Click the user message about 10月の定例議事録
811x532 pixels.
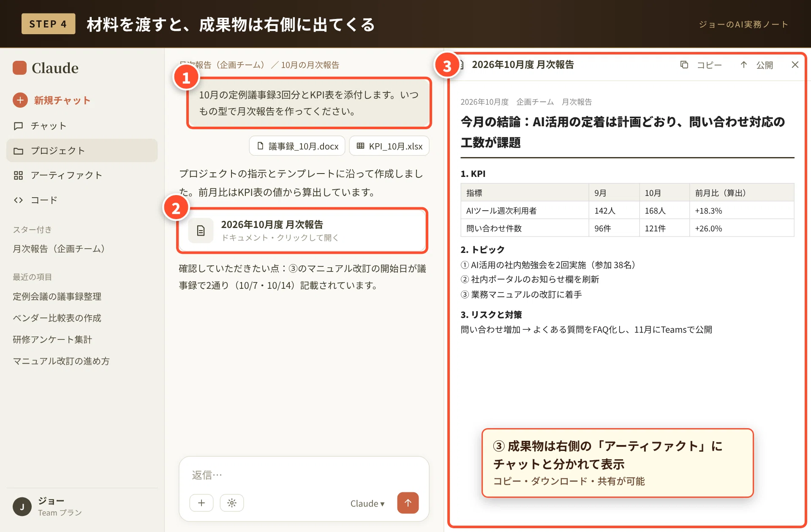[x=309, y=103]
